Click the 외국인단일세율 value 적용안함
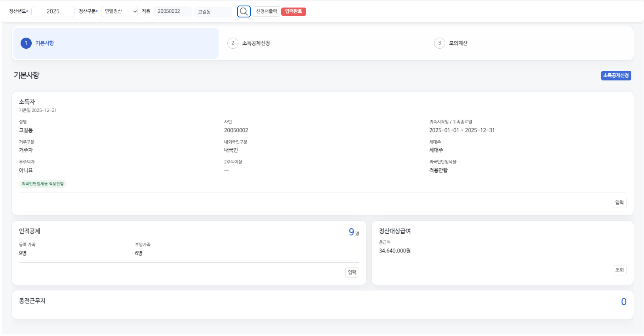 click(438, 170)
